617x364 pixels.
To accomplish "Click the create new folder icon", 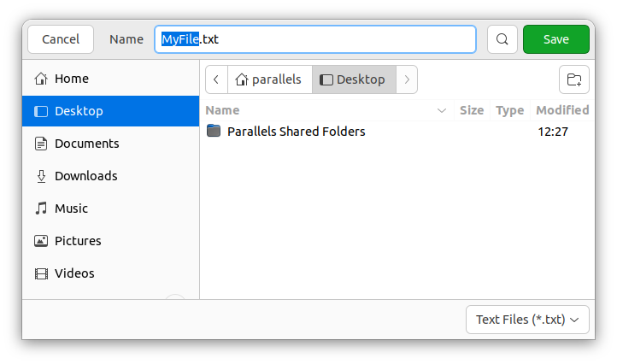I will click(574, 79).
